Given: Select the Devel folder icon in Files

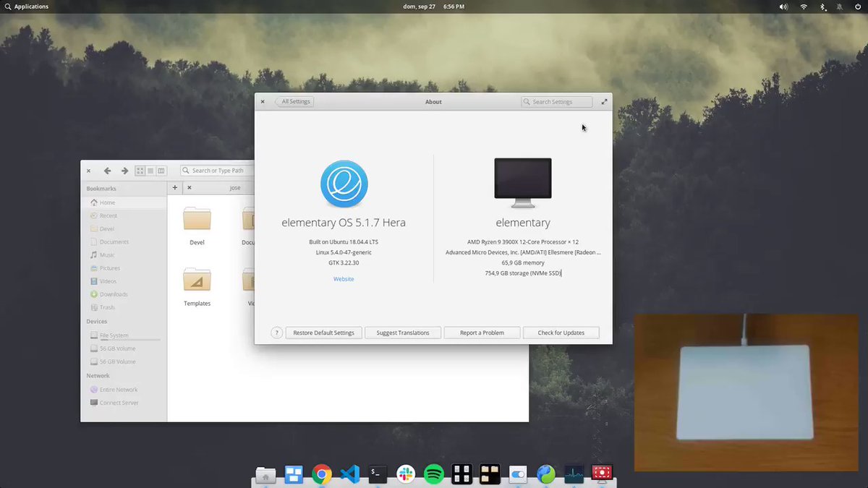Looking at the screenshot, I should [197, 219].
